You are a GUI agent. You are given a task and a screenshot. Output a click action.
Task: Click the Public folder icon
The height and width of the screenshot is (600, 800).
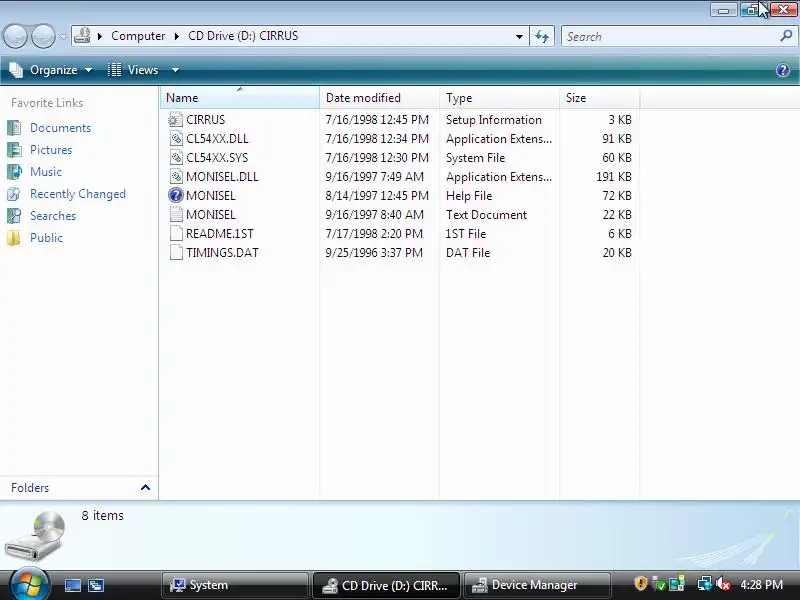14,238
